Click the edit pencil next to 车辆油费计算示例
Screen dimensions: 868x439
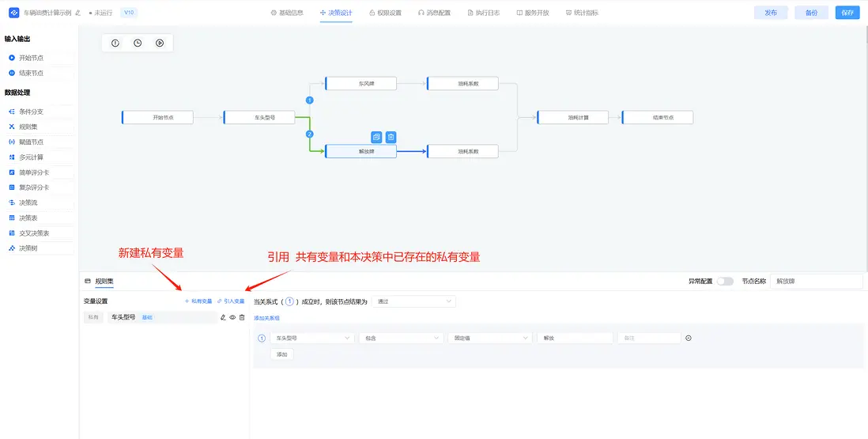tap(78, 13)
